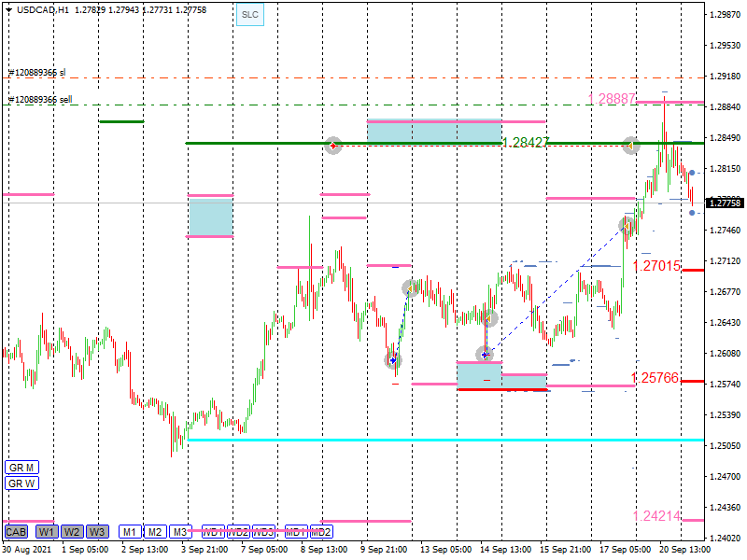This screenshot has width=747, height=560.
Task: Click the M2 button
Action: (x=155, y=532)
